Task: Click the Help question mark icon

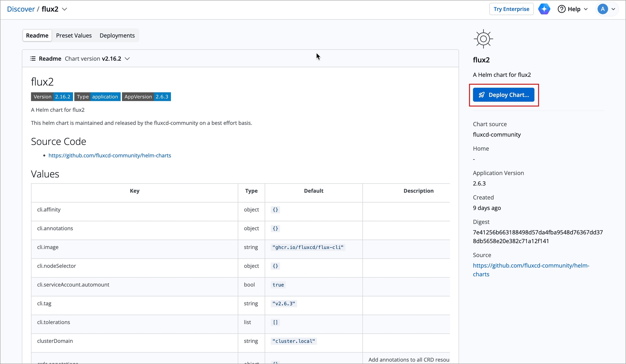Action: coord(561,9)
